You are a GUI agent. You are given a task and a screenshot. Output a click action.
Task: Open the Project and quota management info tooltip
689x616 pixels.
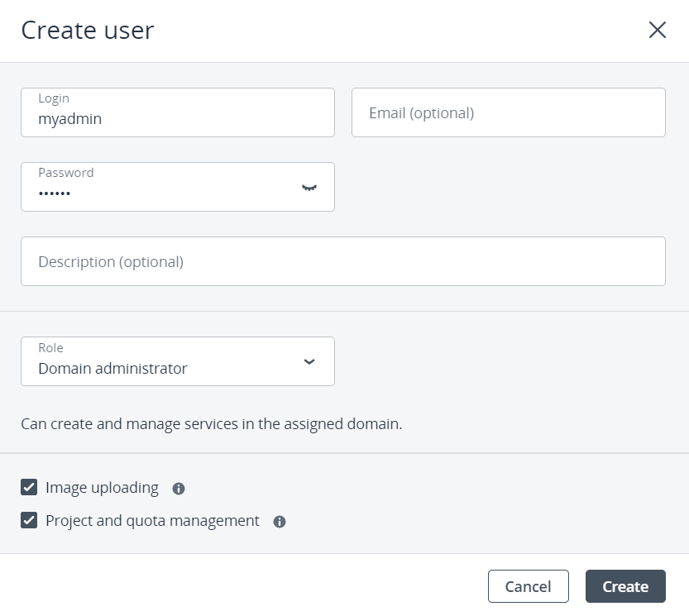[279, 521]
